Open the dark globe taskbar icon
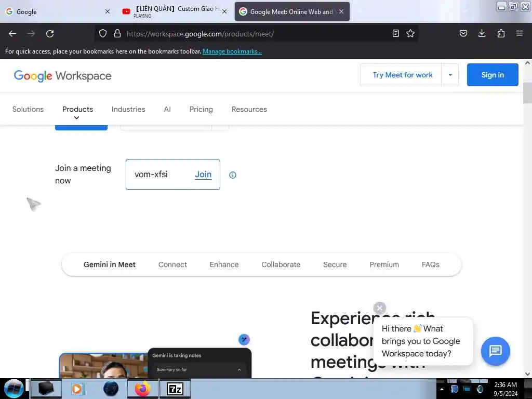 pyautogui.click(x=111, y=389)
